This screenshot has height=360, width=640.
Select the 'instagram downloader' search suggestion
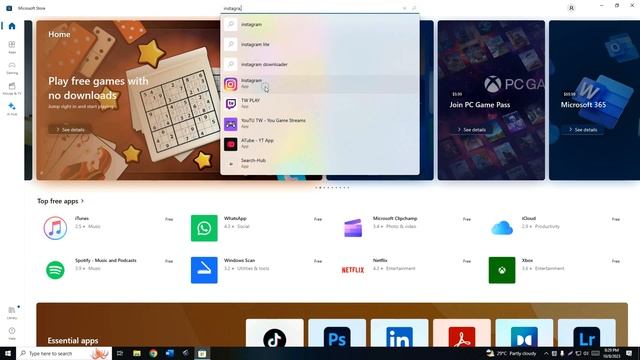pos(320,64)
